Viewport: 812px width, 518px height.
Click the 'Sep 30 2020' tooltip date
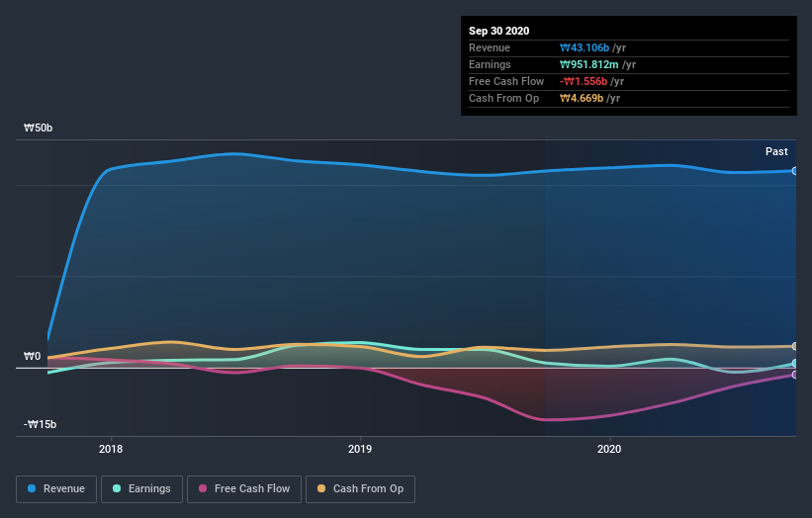point(498,31)
